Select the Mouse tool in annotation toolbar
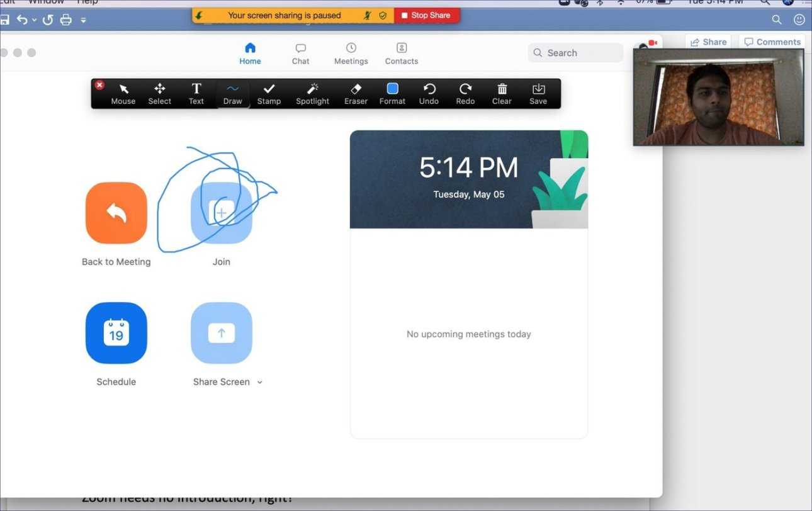This screenshot has height=511, width=812. [123, 93]
